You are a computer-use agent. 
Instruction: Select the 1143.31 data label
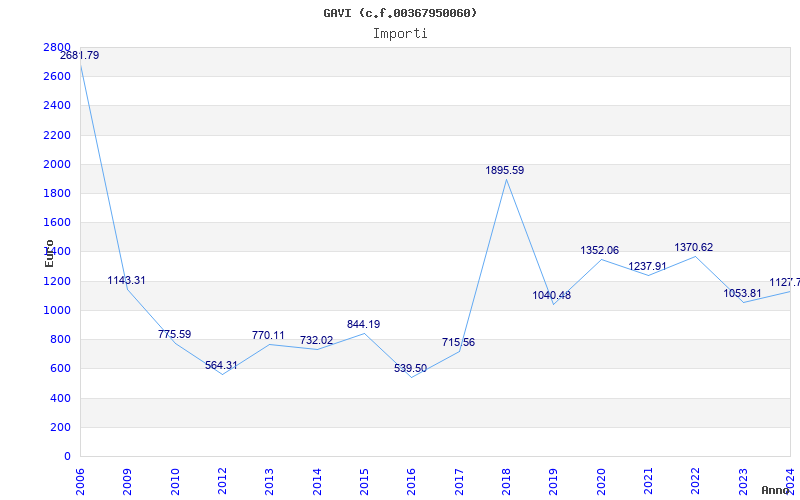tap(127, 281)
